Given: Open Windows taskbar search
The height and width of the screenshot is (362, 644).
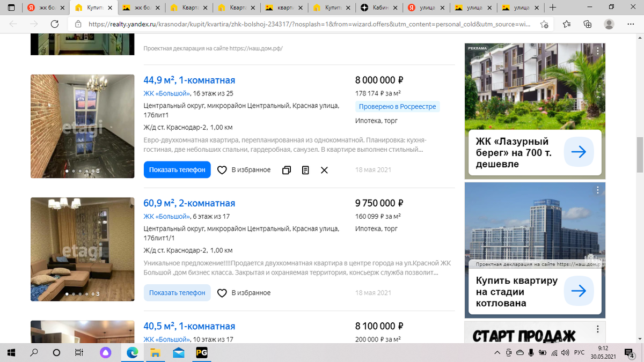Looking at the screenshot, I should click(x=34, y=352).
